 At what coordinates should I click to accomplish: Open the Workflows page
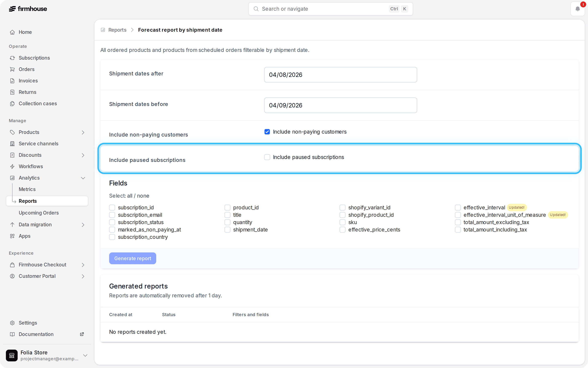pyautogui.click(x=31, y=167)
